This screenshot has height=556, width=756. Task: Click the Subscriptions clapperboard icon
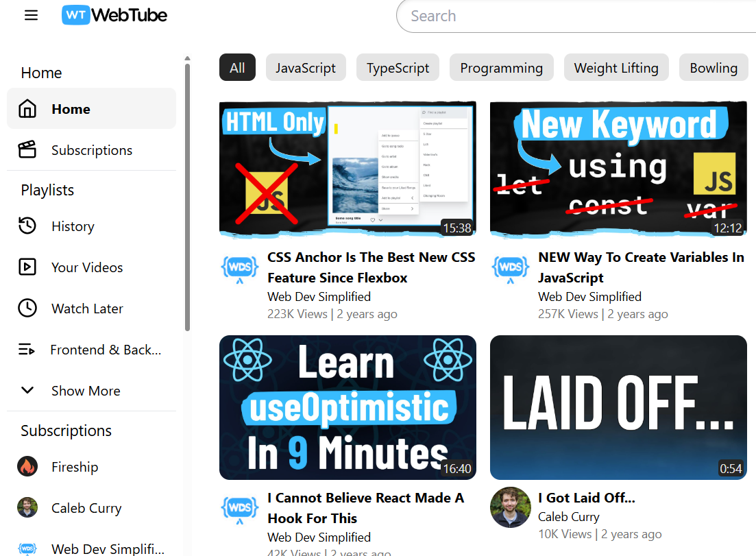click(x=27, y=150)
